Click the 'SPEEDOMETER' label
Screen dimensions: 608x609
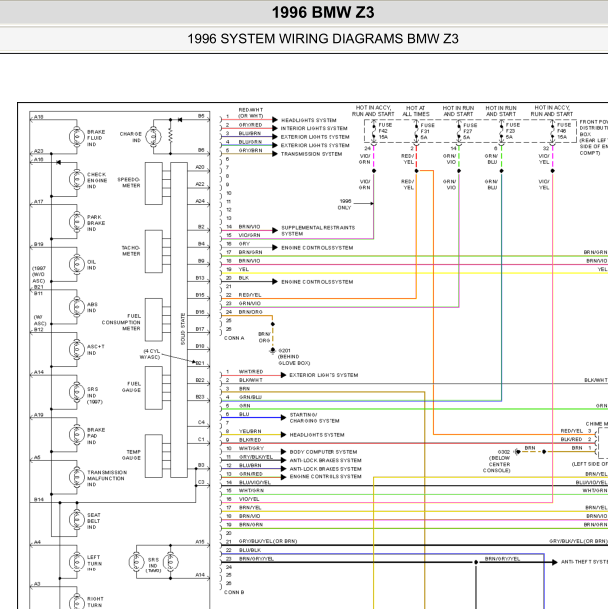pyautogui.click(x=129, y=183)
